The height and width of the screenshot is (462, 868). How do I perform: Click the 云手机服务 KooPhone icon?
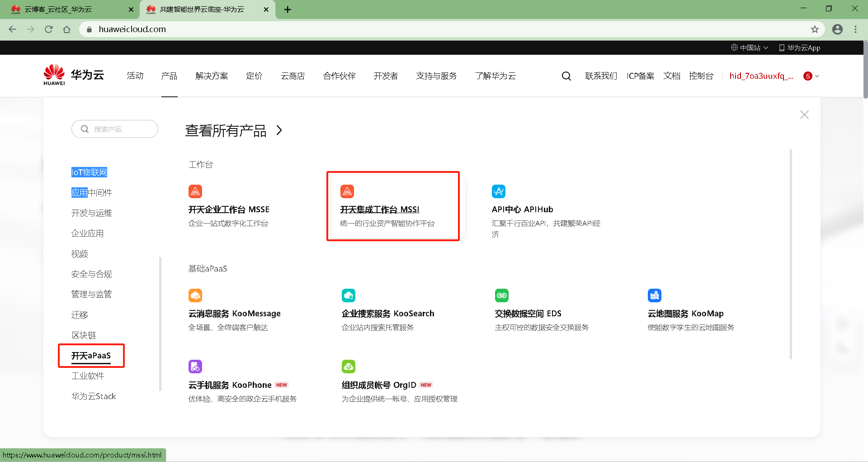195,367
